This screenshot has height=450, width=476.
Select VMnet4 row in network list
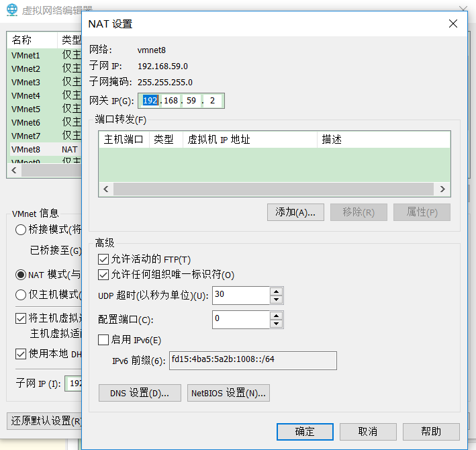coord(46,95)
